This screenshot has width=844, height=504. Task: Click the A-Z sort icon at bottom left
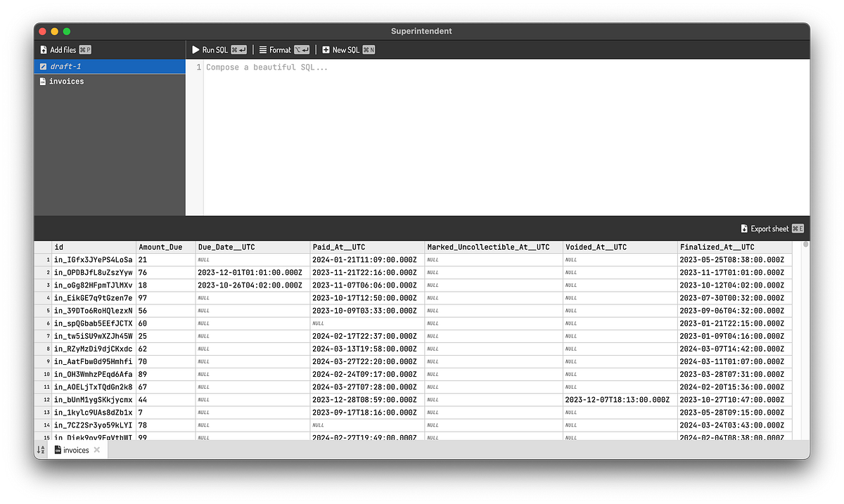tap(41, 450)
